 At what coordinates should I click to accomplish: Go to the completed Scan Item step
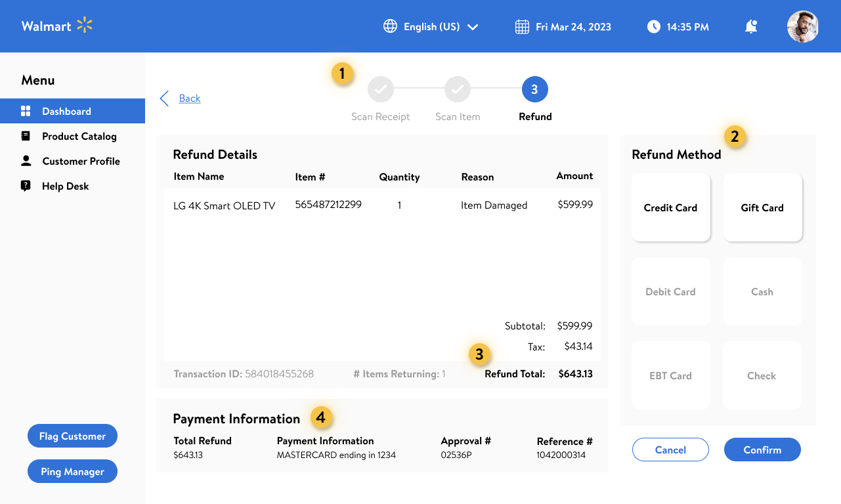(458, 89)
